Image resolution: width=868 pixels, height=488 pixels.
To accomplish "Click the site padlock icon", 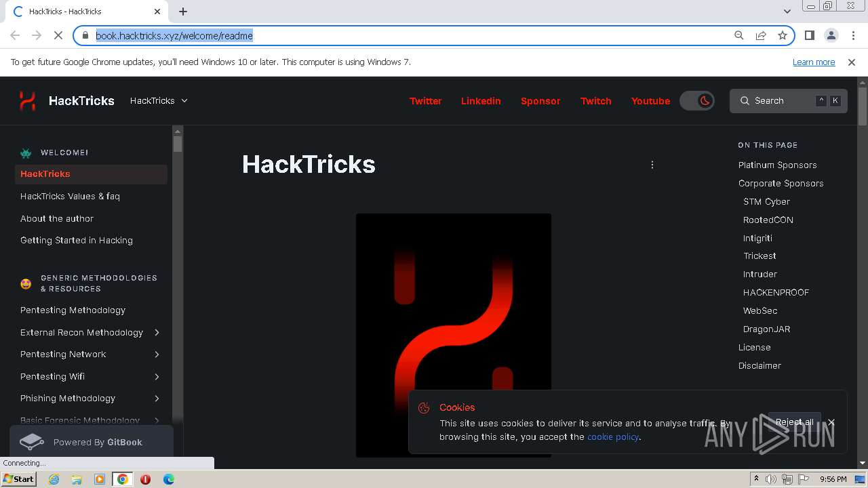I will (85, 35).
